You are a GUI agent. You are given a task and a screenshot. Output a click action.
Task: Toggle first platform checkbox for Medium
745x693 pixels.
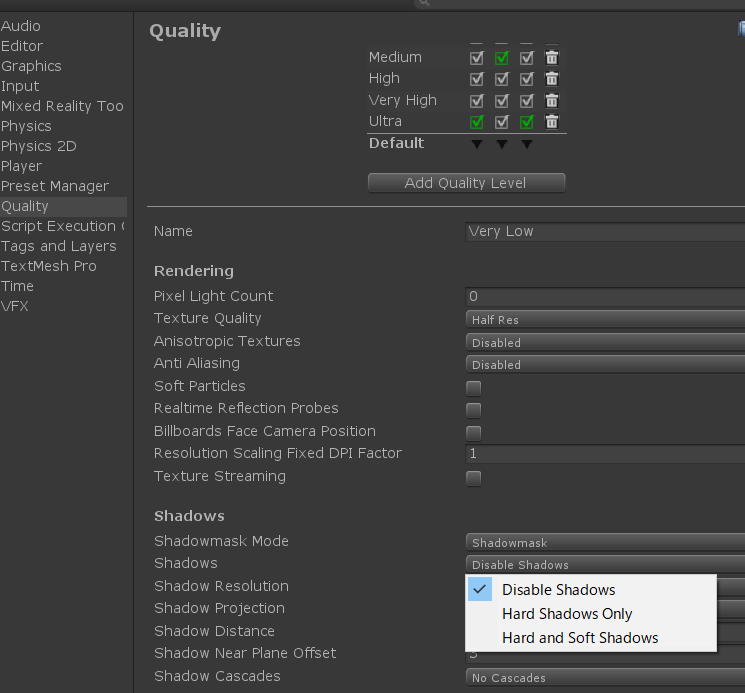coord(477,58)
